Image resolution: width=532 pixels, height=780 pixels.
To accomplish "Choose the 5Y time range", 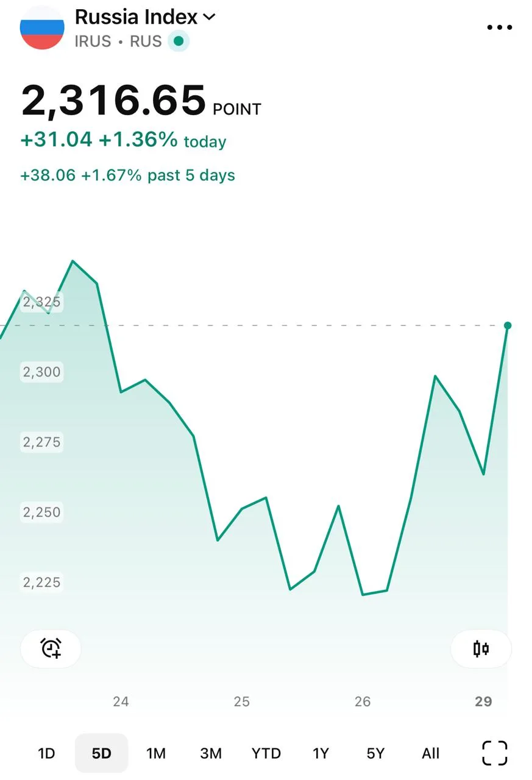I will 375,754.
